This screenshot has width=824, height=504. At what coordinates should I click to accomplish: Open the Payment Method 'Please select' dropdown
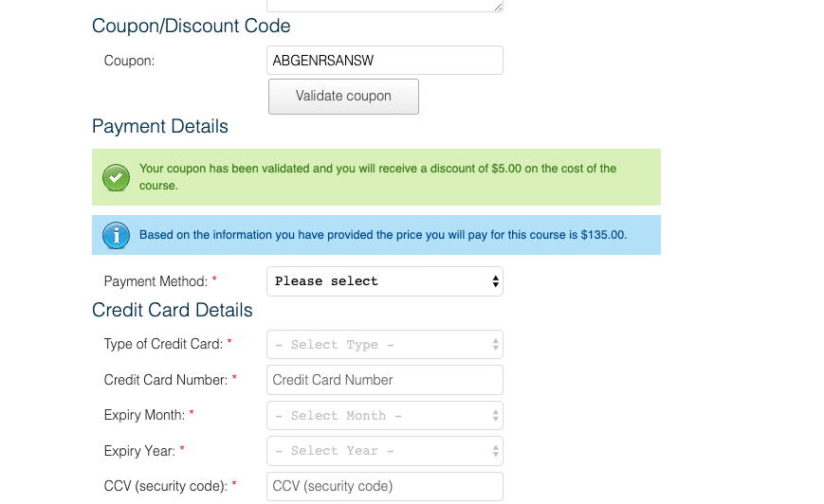(385, 281)
